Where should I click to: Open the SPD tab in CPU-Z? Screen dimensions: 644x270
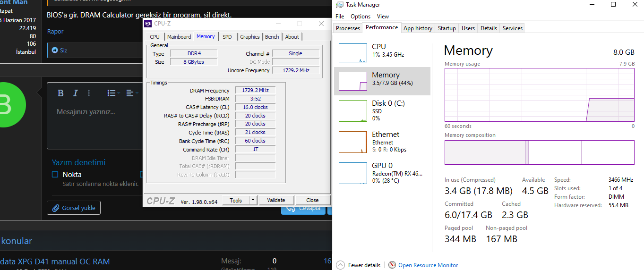227,37
